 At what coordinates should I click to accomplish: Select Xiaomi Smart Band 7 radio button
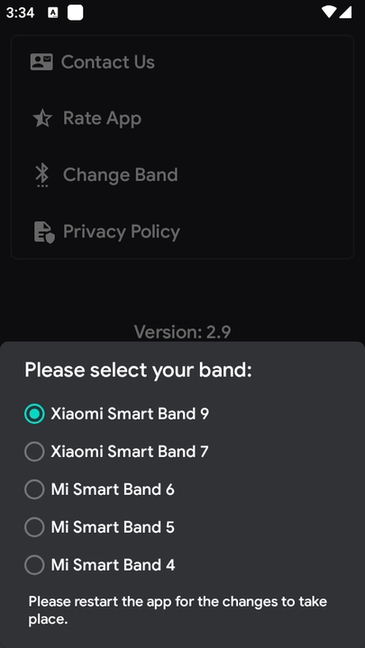point(34,451)
